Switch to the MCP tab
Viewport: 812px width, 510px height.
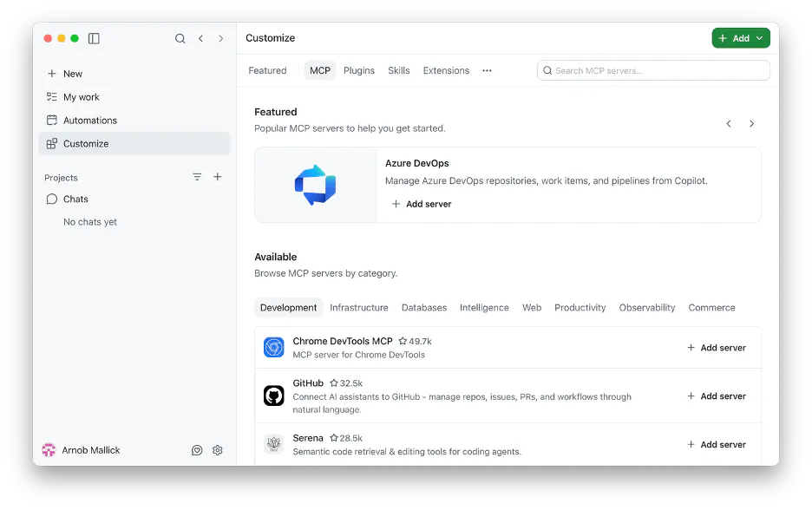pos(320,70)
